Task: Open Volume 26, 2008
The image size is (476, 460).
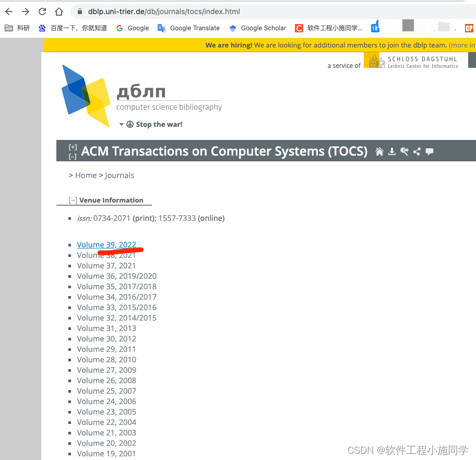Action: coord(106,381)
